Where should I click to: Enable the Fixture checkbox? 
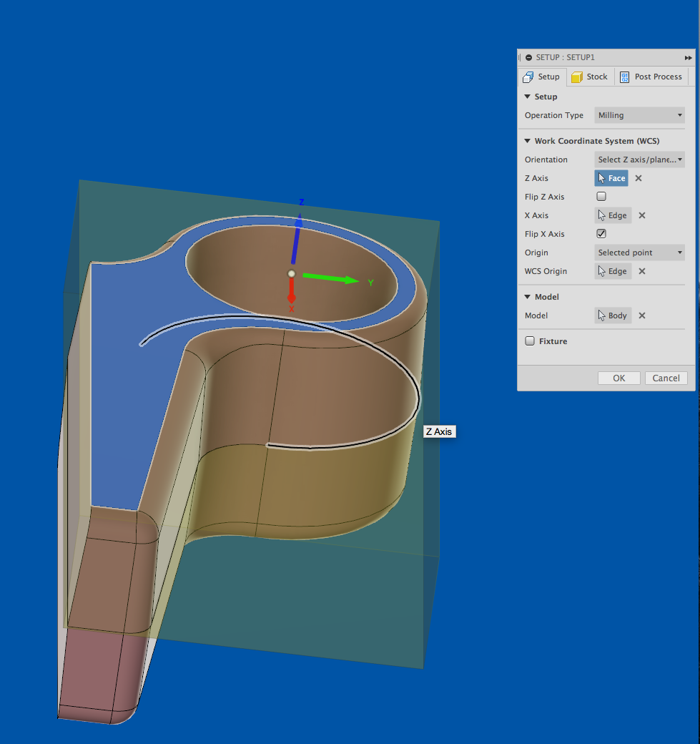530,341
